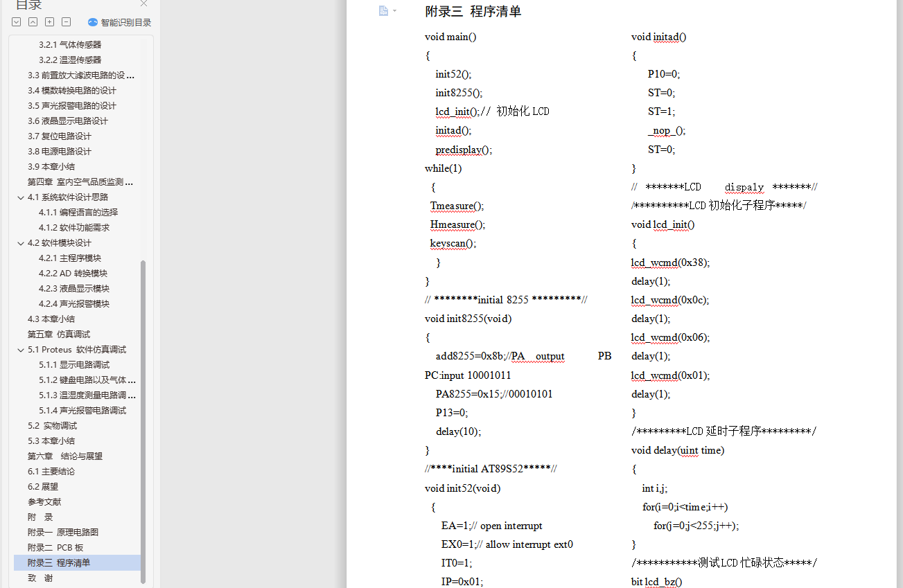Go to 5.1.4 声光报警电路调试

coord(82,411)
